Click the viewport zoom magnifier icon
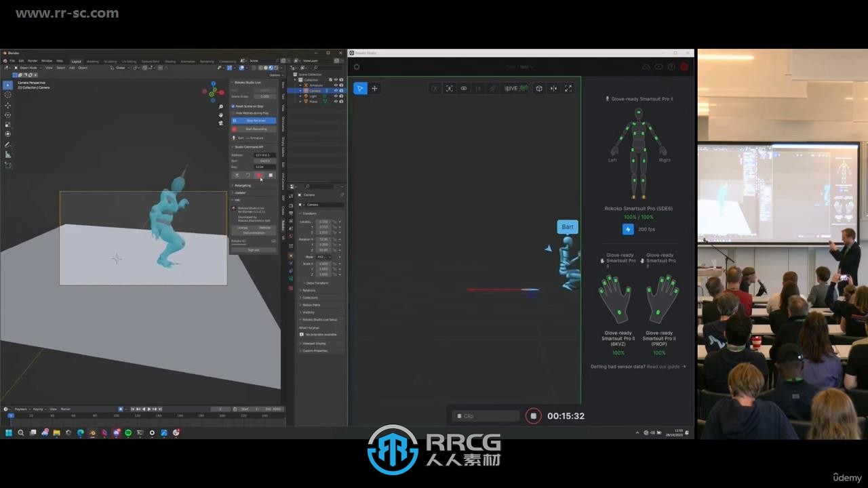This screenshot has height=488, width=868. (x=220, y=107)
